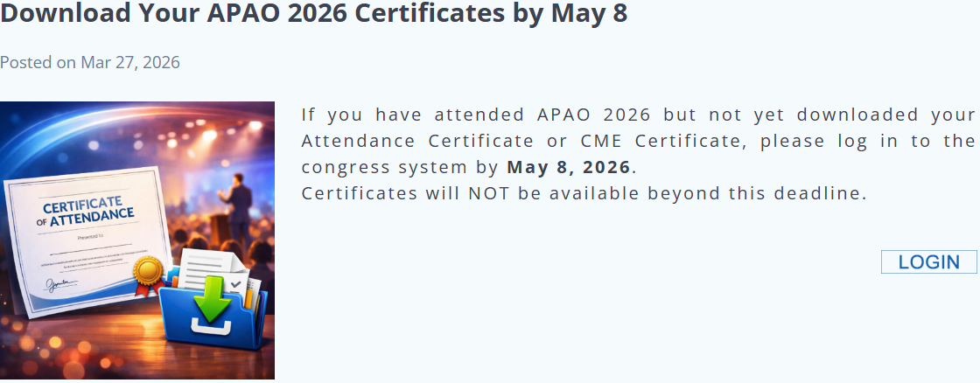The width and height of the screenshot is (980, 383).
Task: Click the bold "May 8, 2026" deadline text
Action: click(x=569, y=167)
